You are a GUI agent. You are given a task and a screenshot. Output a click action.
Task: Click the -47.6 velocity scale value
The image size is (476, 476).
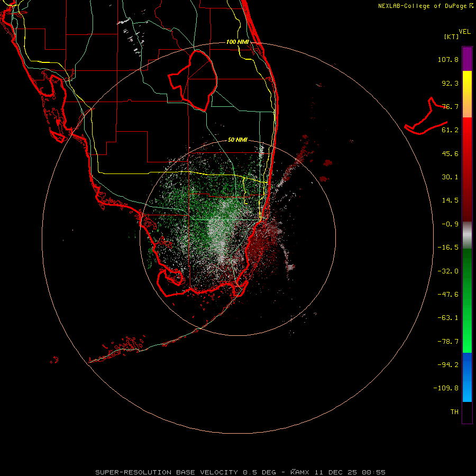[x=448, y=295]
